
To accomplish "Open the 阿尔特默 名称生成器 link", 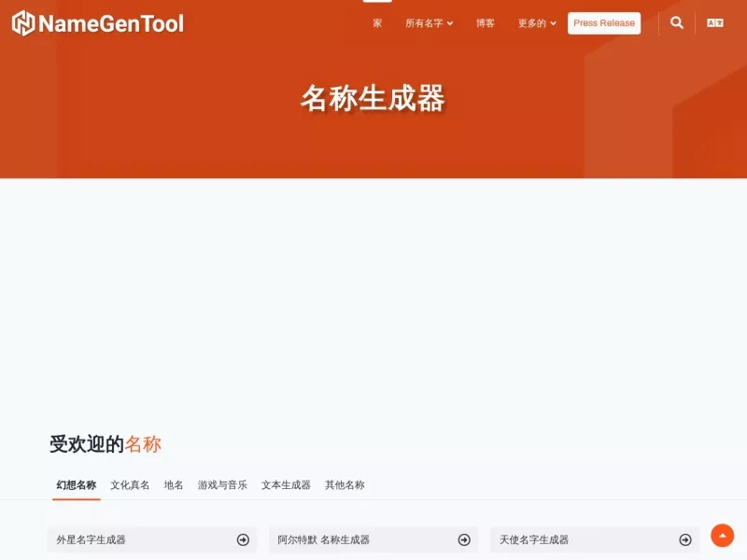I will (373, 539).
